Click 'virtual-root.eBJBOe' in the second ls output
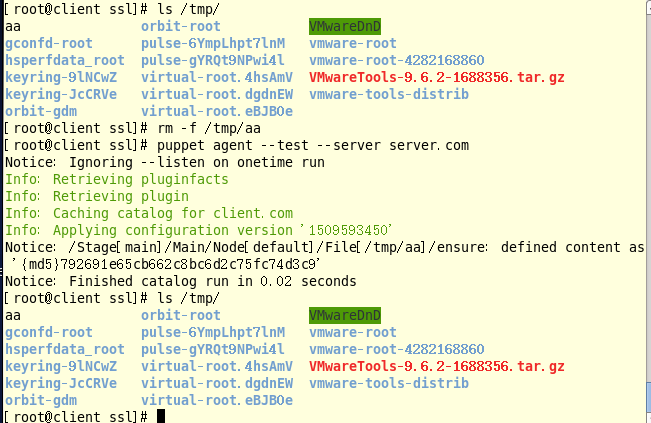This screenshot has width=651, height=423. 217,401
